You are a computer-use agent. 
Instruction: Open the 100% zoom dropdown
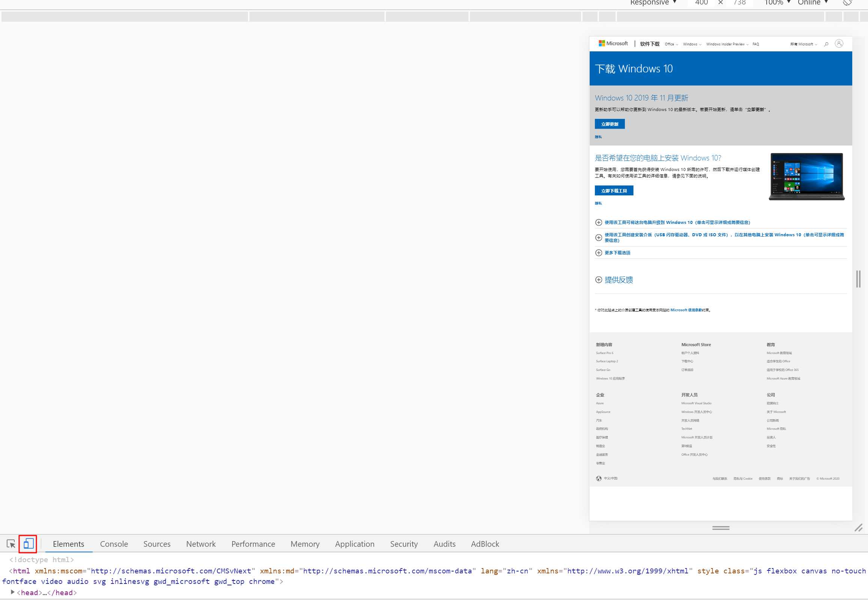[x=777, y=3]
